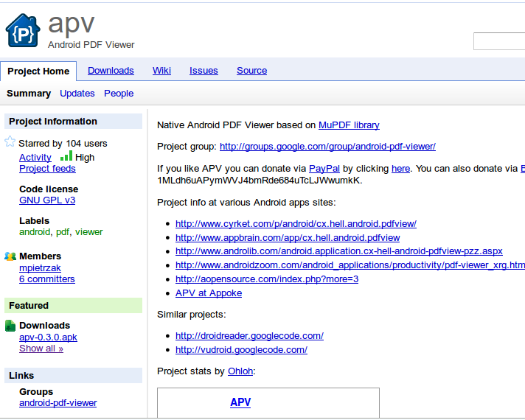
Task: Star the project using the star icon
Action: point(10,141)
